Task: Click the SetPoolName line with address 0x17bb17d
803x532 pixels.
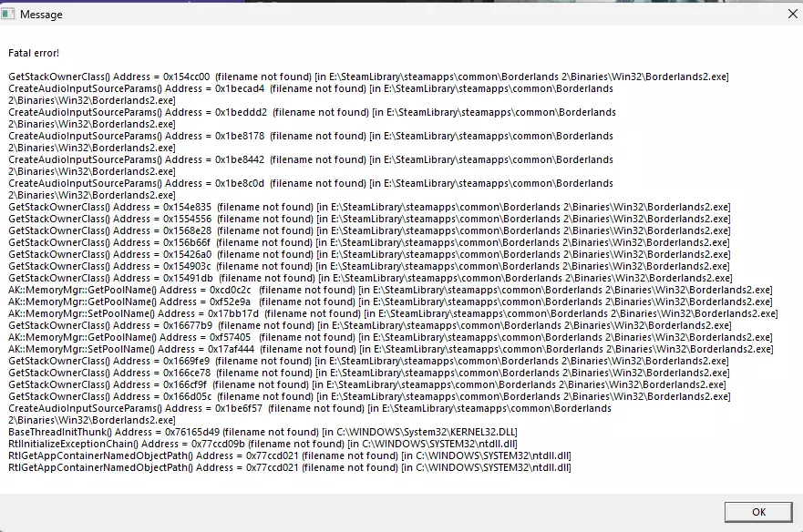Action: (x=393, y=313)
